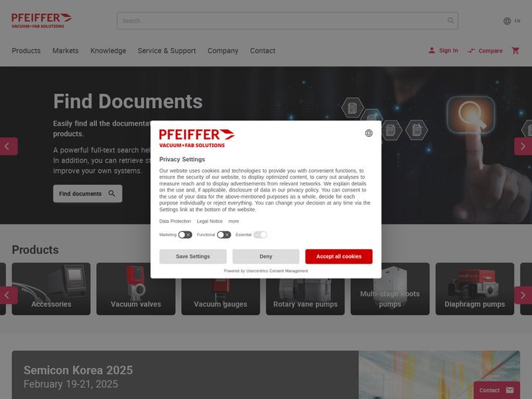Viewport: 532px width, 399px height.
Task: Click the Products section heading
Action: 35,250
